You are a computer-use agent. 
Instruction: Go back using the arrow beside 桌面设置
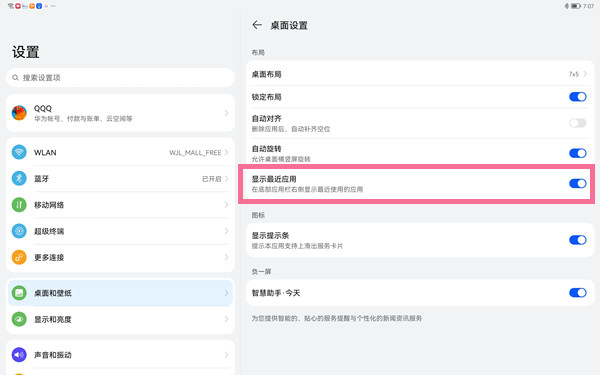[257, 25]
